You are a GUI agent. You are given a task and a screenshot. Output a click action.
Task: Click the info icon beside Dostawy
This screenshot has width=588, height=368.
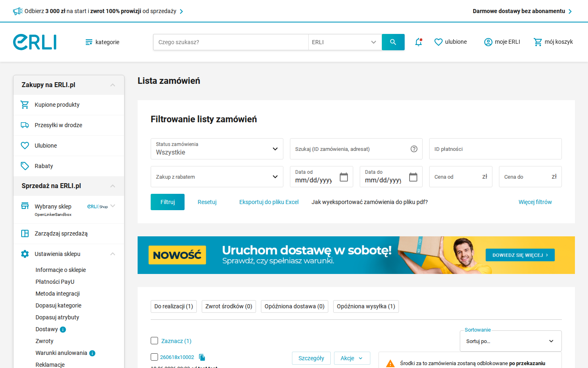pyautogui.click(x=63, y=330)
